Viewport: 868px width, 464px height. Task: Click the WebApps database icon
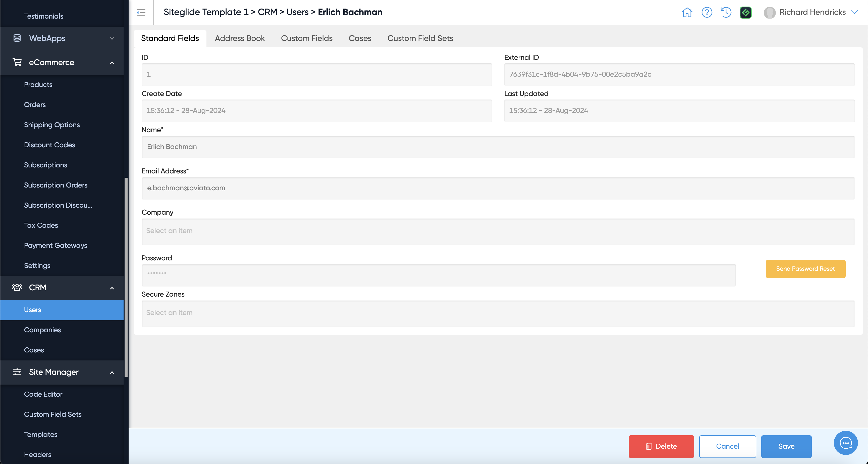click(17, 38)
